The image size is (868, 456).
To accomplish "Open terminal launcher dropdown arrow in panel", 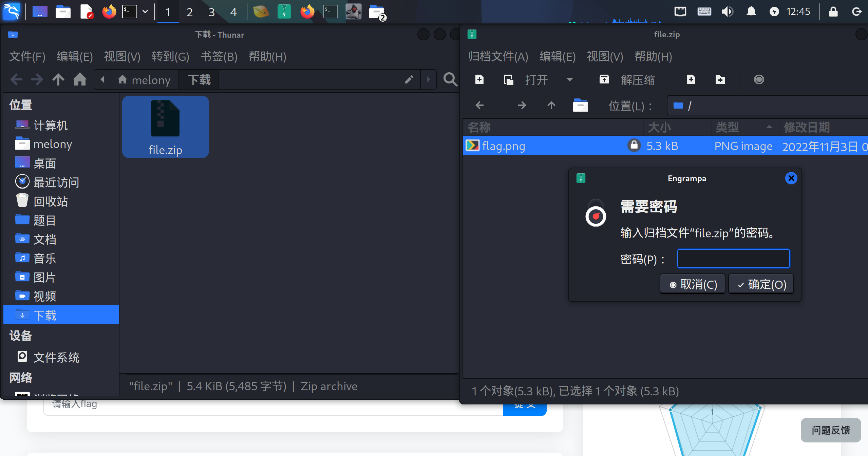I will pos(145,12).
